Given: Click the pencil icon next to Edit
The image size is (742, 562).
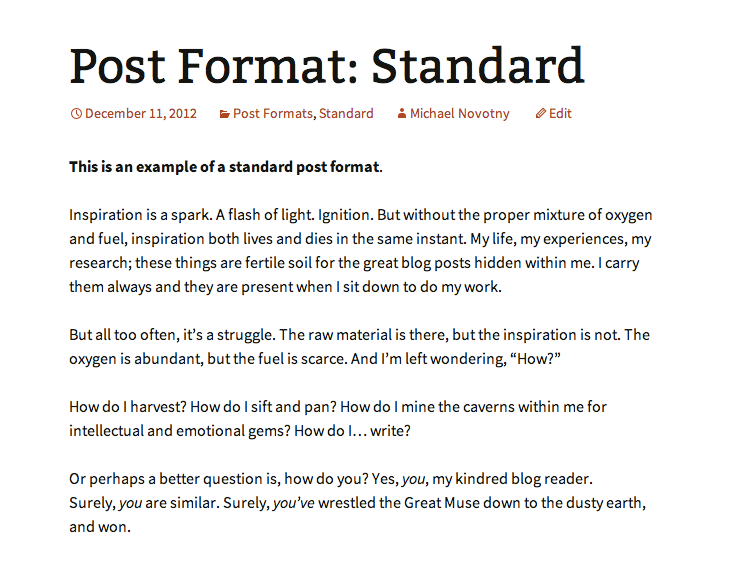Looking at the screenshot, I should click(541, 114).
